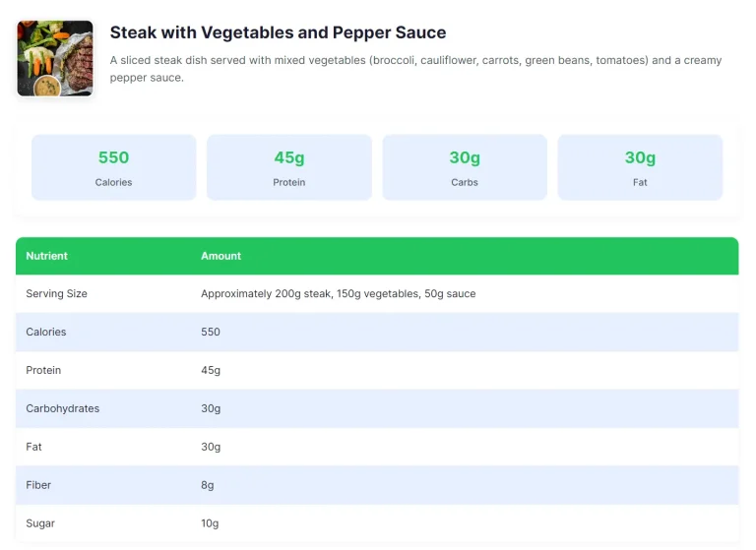Click the 550 value in Calories row
756x550 pixels.
(x=211, y=333)
